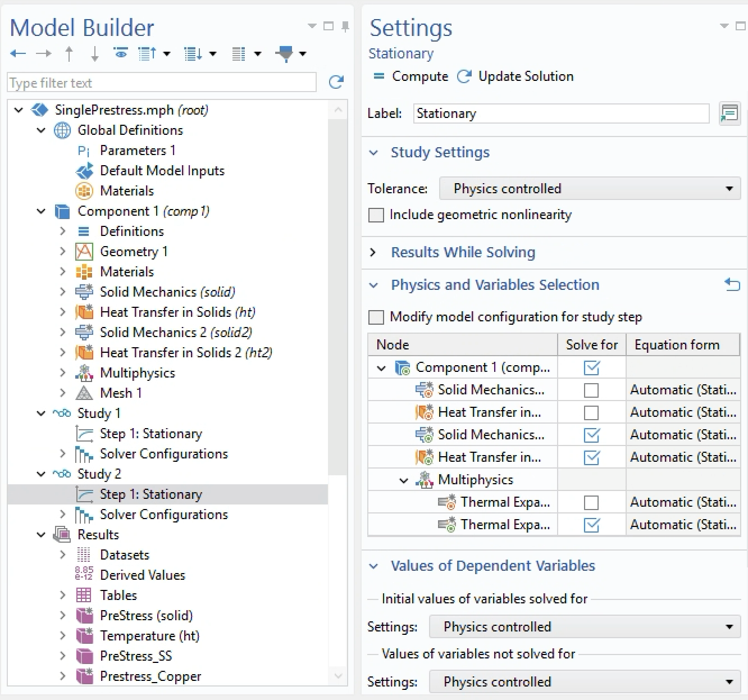Click the Compute button
The width and height of the screenshot is (748, 700).
(x=419, y=76)
